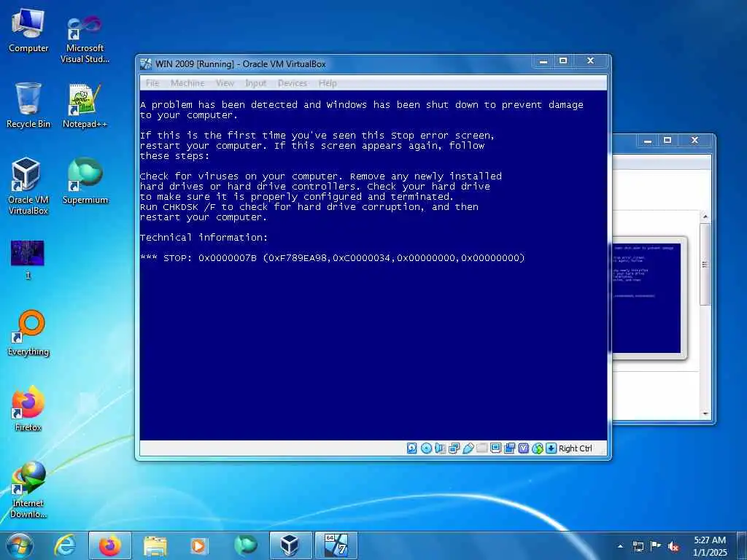Click the USB devices icon in VirtualBox status bar
This screenshot has height=560, width=747.
pos(468,448)
